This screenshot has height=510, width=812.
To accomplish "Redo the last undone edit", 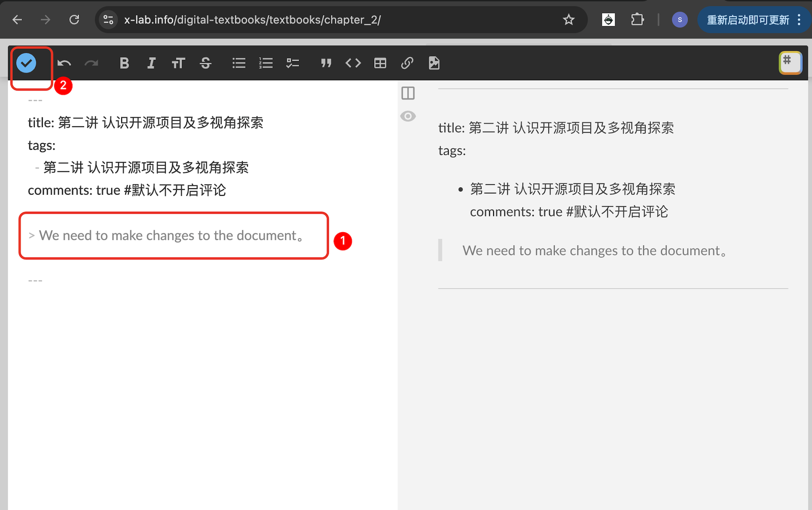I will pos(91,63).
